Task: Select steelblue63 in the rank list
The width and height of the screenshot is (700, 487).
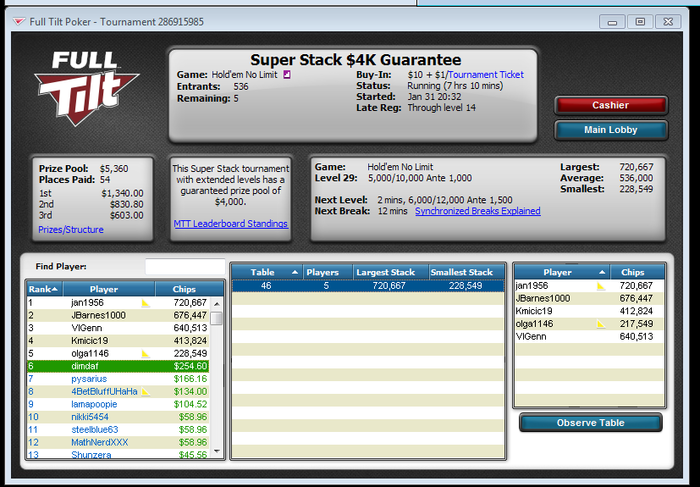Action: (118, 429)
